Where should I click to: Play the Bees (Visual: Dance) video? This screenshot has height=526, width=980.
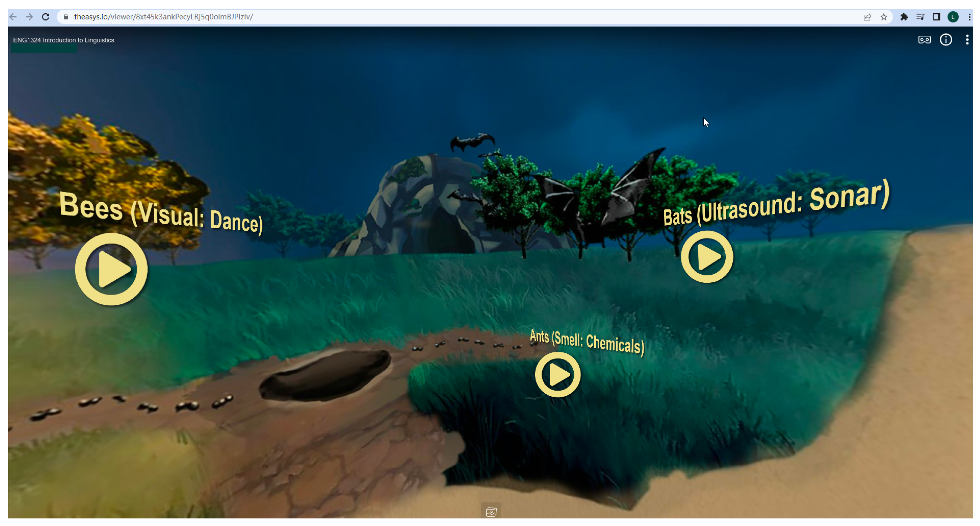(111, 269)
